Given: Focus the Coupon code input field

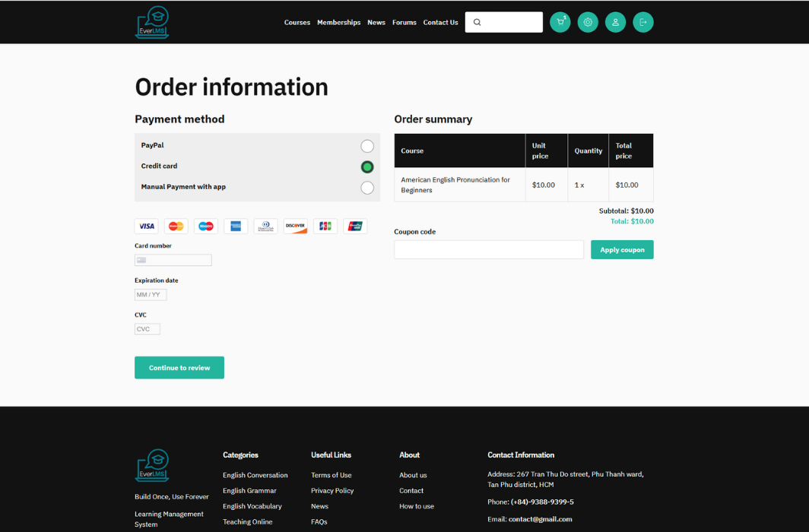Looking at the screenshot, I should [488, 250].
